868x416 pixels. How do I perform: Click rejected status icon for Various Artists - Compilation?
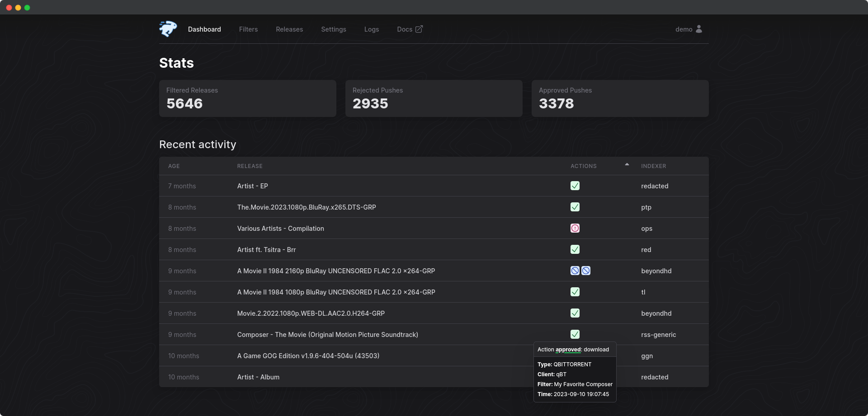point(575,228)
